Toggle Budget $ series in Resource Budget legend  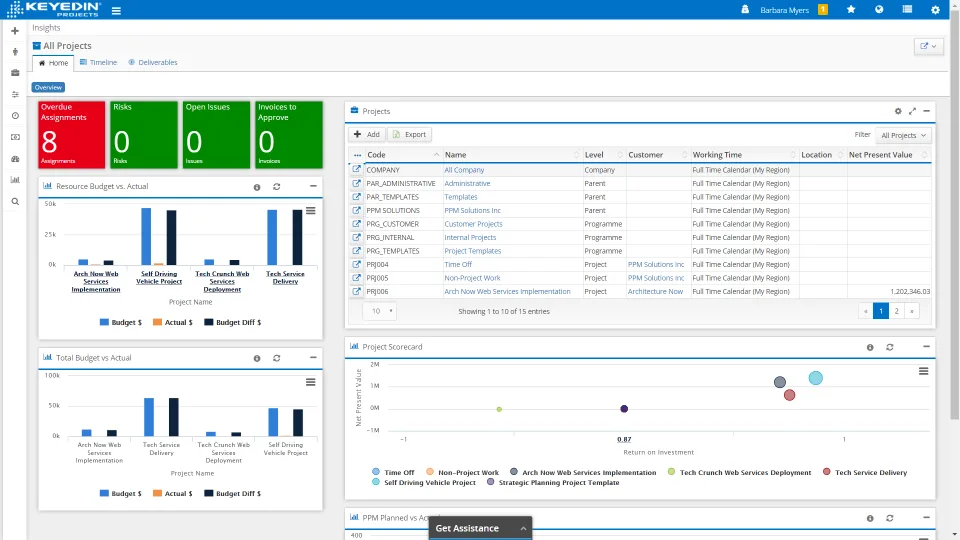pyautogui.click(x=121, y=322)
